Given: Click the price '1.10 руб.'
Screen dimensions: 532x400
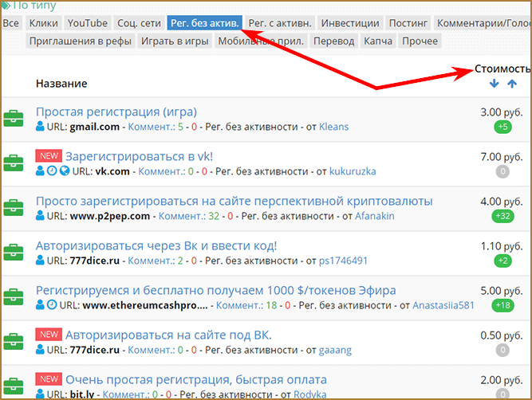Looking at the screenshot, I should pos(502,246).
